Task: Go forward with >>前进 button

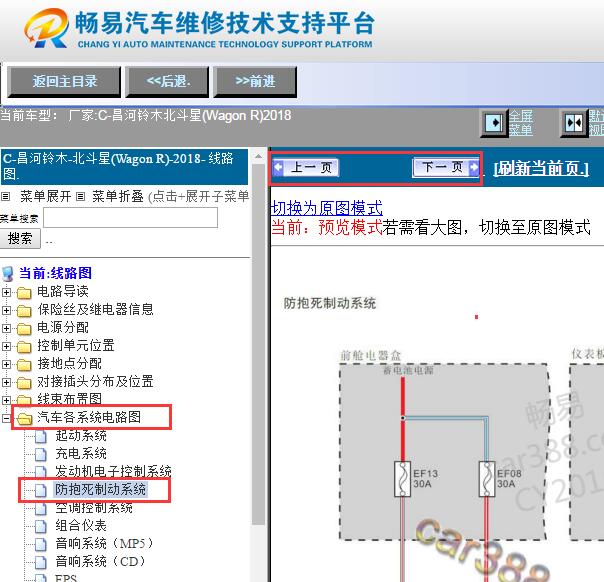Action: pyautogui.click(x=255, y=81)
